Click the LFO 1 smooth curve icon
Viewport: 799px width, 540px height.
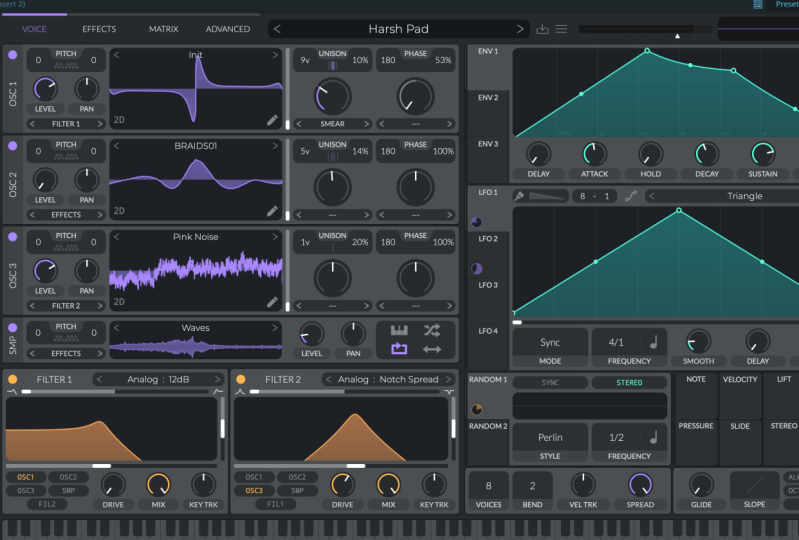coord(631,196)
